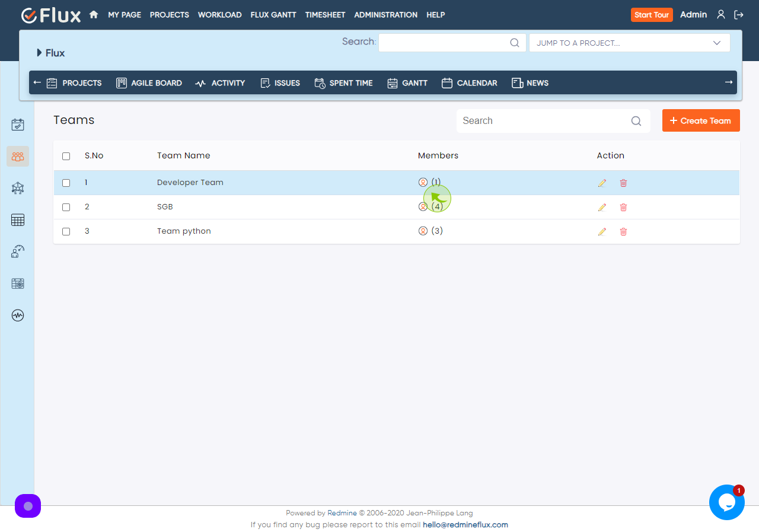Edit the Team python row
Screen dimensions: 759x532
click(602, 232)
